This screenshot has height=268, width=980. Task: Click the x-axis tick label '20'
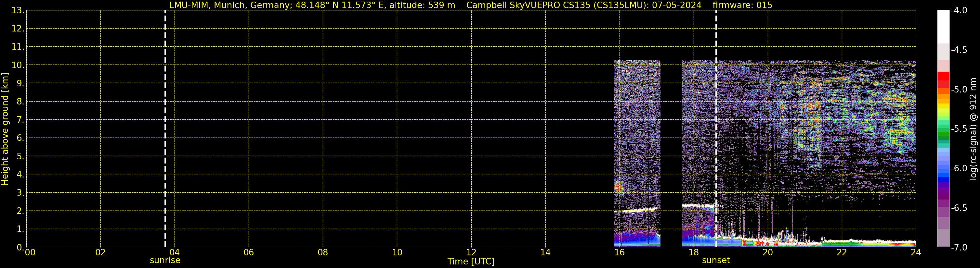[x=768, y=252]
